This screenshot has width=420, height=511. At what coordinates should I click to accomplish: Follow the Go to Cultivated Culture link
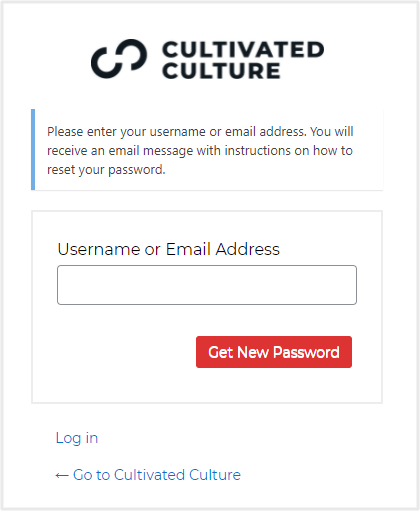(148, 475)
